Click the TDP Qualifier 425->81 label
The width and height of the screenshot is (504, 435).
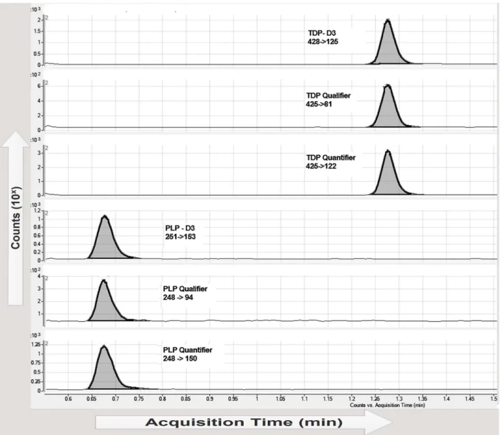328,100
